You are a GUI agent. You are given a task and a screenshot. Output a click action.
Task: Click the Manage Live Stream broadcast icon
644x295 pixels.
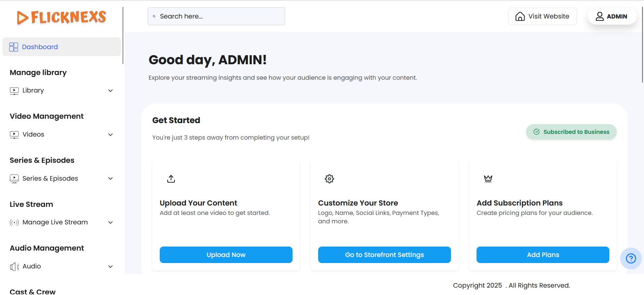click(14, 222)
